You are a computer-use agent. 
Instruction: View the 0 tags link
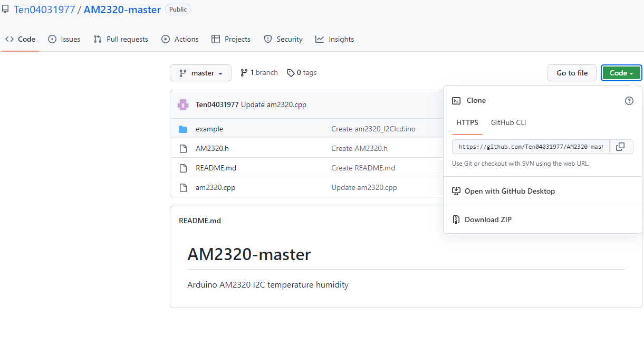click(302, 73)
